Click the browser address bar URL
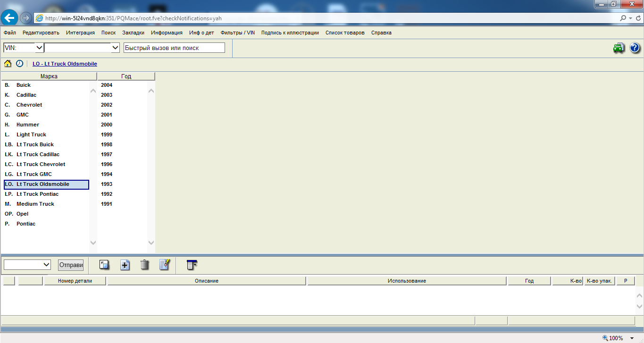Image resolution: width=644 pixels, height=343 pixels. click(x=134, y=18)
